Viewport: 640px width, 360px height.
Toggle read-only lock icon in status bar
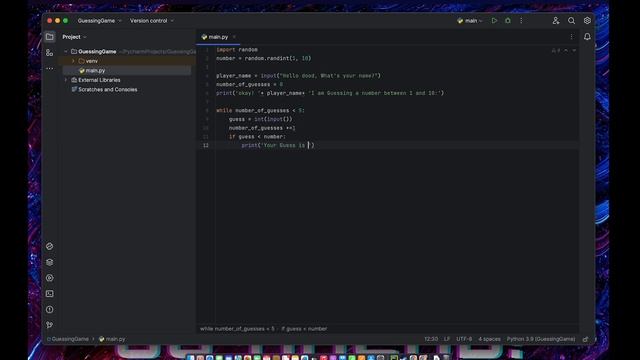click(585, 339)
